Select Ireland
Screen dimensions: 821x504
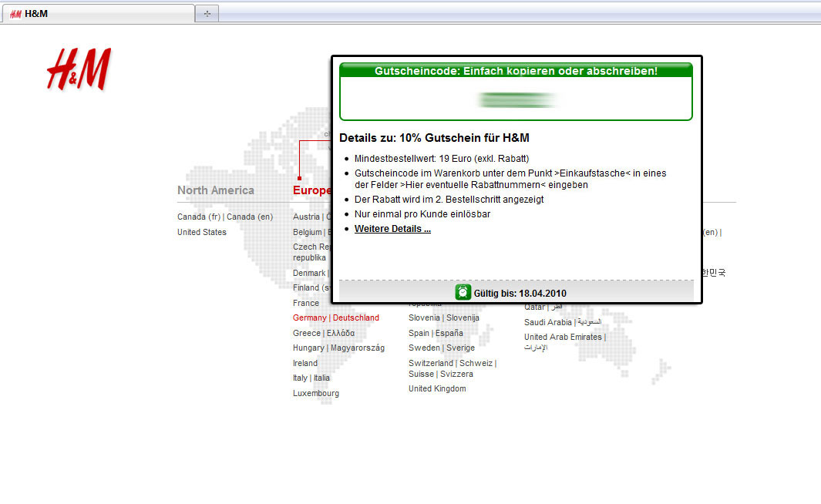305,363
